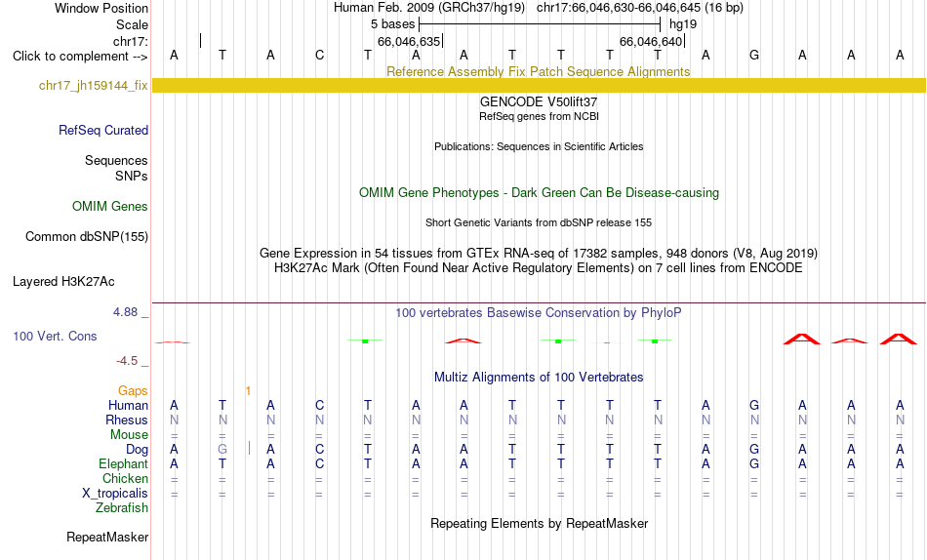Viewport: 927px width, 560px height.
Task: Click the 'RefSeq genes from NCBI' title
Action: coord(539,116)
